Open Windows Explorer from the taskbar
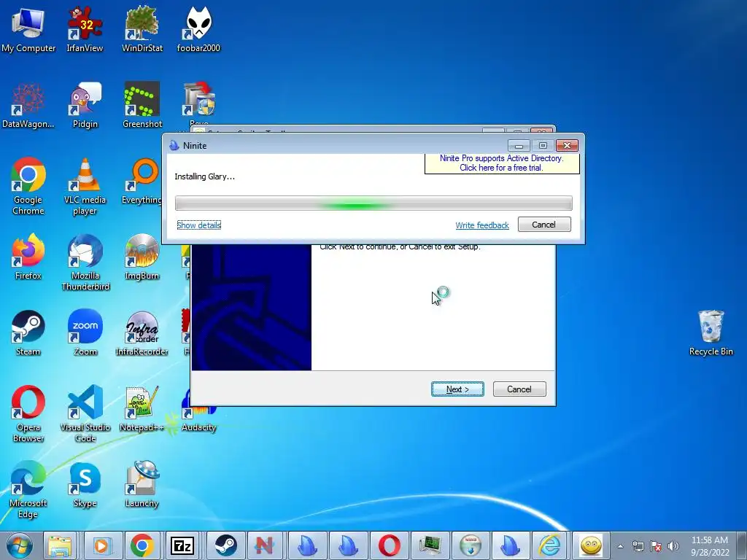Screen dimensions: 747x560 click(x=60, y=545)
